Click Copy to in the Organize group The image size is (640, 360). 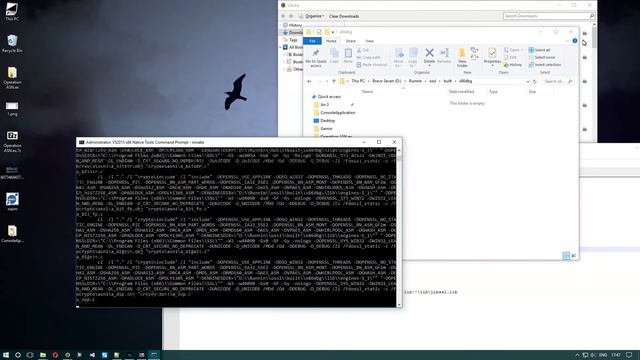pos(413,58)
